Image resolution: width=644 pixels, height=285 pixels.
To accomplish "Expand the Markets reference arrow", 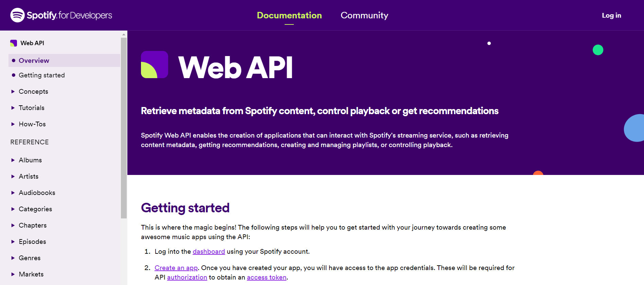I will (x=13, y=274).
